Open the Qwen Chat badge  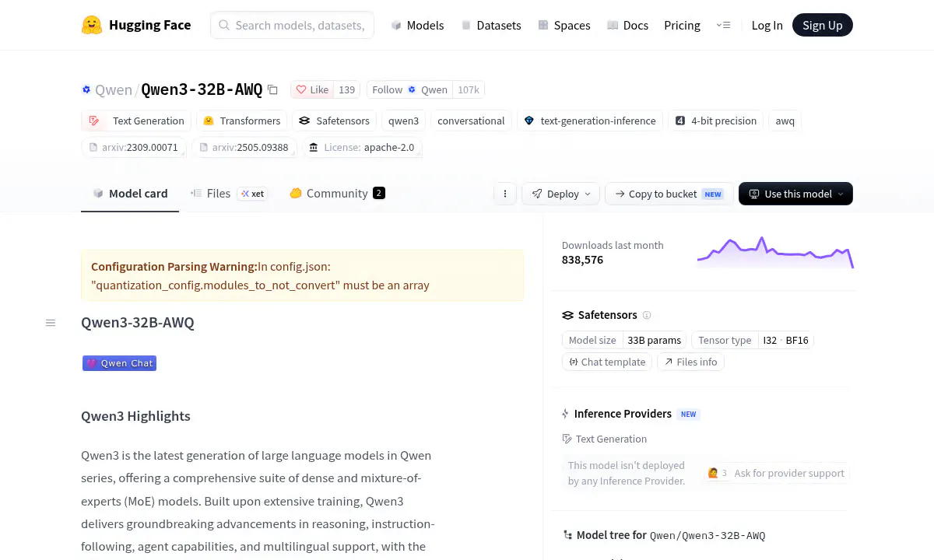click(x=120, y=363)
